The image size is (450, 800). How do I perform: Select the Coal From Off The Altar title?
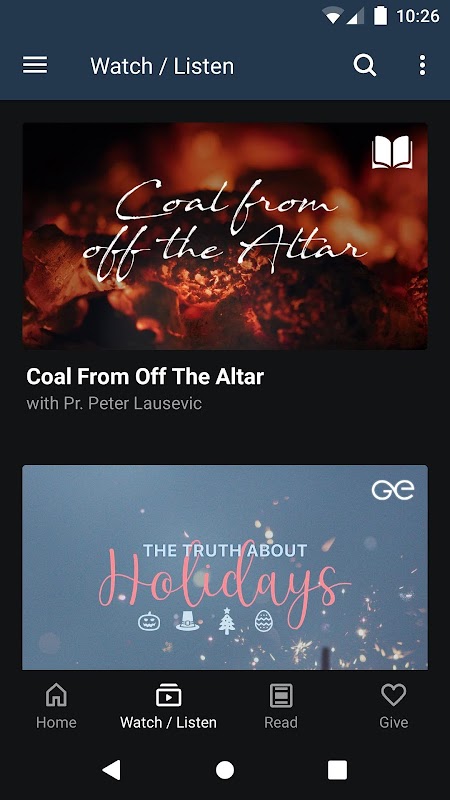coord(145,377)
